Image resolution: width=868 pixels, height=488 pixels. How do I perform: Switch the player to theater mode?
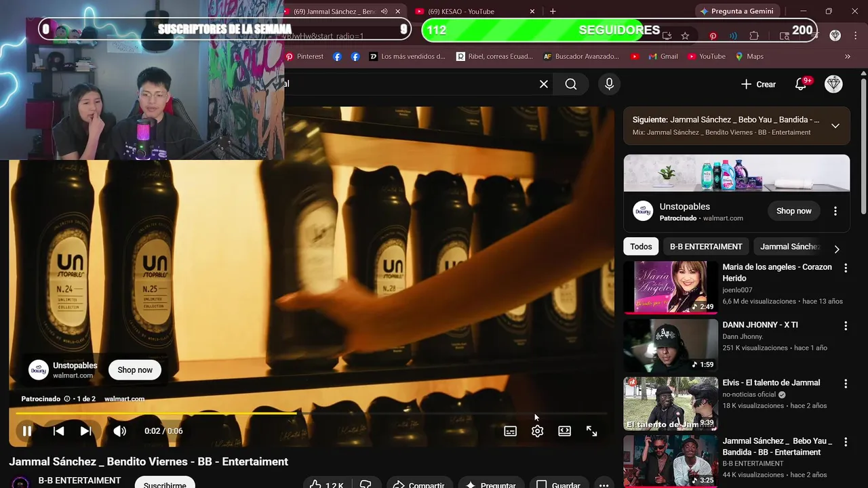(565, 431)
